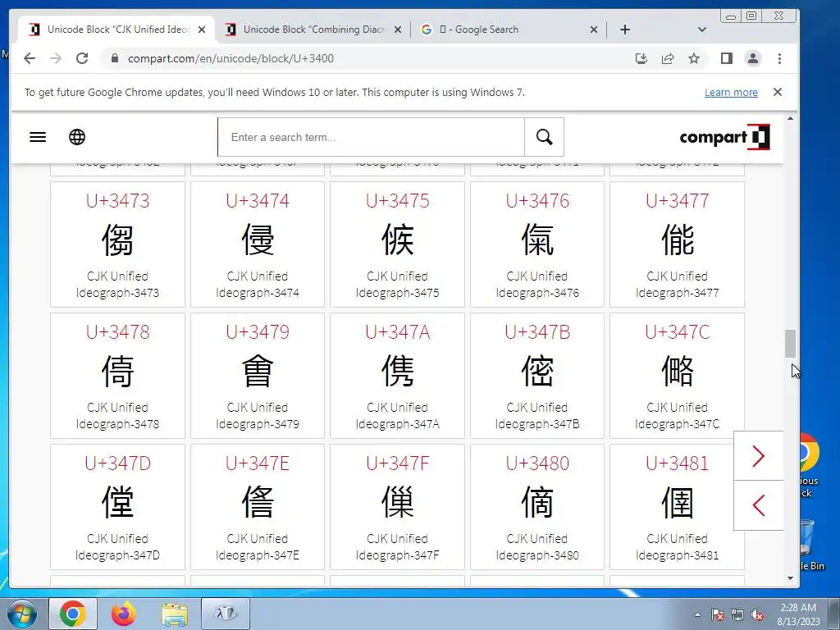Click the search magnifier button
The height and width of the screenshot is (630, 840).
545,137
